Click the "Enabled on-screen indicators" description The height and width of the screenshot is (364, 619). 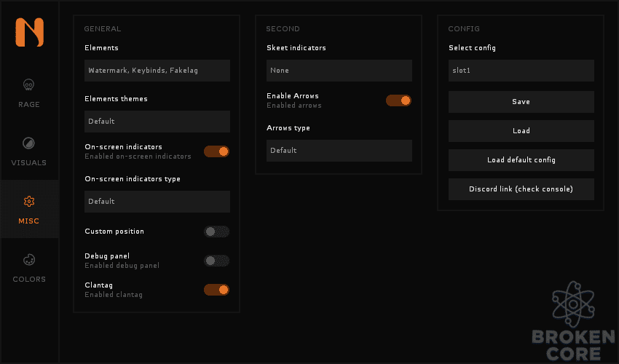pos(138,157)
